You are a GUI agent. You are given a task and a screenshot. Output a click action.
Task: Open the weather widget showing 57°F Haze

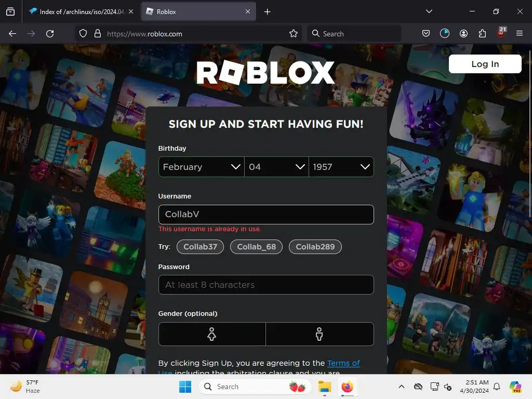coord(24,387)
